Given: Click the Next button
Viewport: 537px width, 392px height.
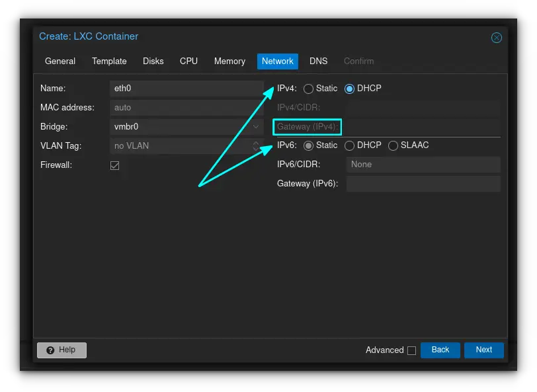Looking at the screenshot, I should click(483, 350).
